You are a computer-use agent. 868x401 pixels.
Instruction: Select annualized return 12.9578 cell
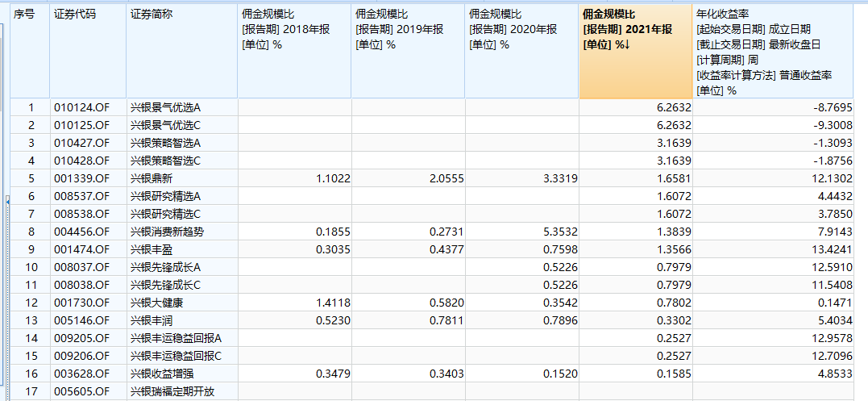tap(774, 338)
